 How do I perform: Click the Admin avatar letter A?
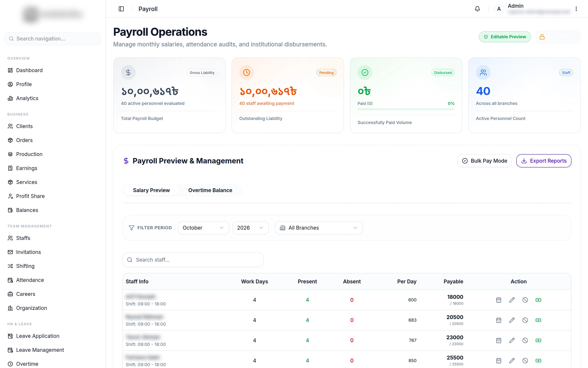[x=499, y=9]
